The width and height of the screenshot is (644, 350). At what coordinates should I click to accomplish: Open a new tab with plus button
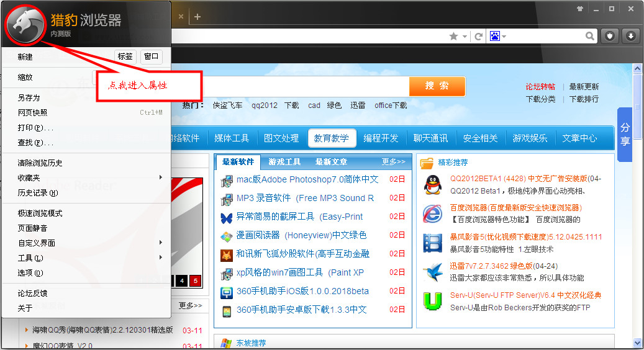pos(197,17)
